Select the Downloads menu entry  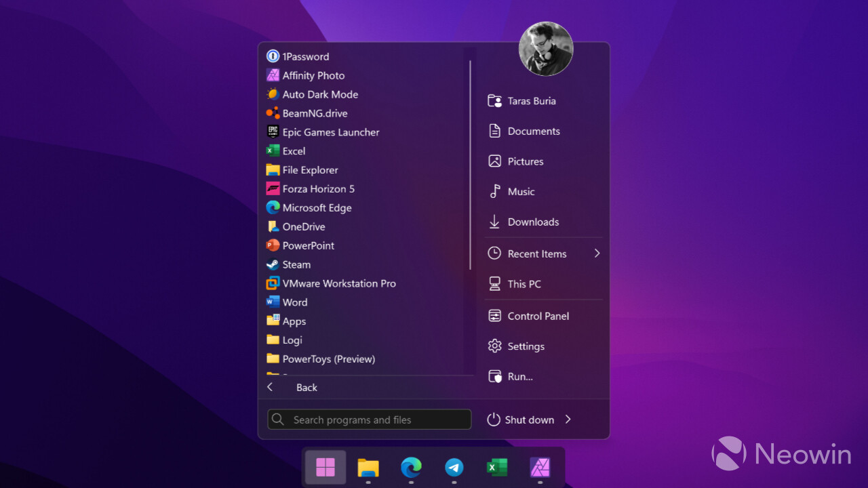[544, 222]
